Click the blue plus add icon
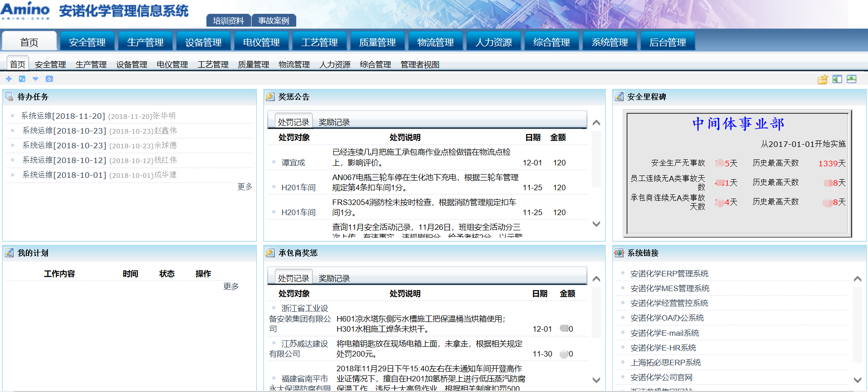This screenshot has width=868, height=392. click(x=9, y=79)
